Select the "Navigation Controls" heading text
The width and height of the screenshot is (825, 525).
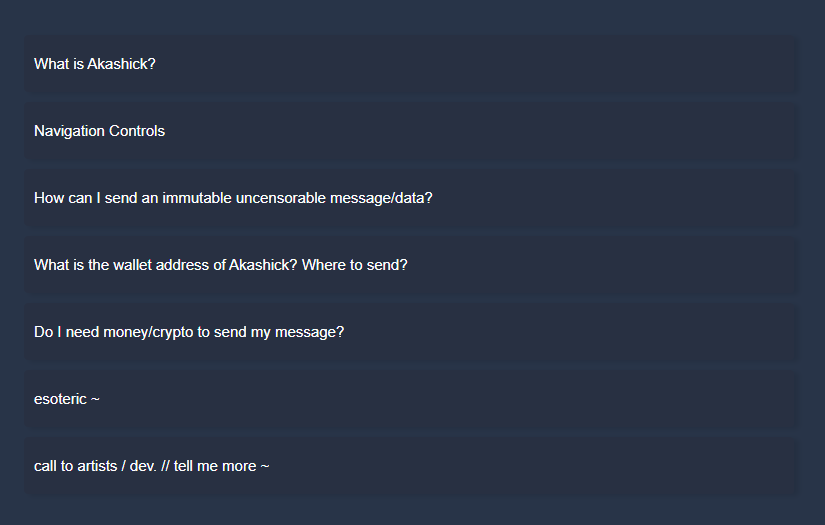pos(99,131)
